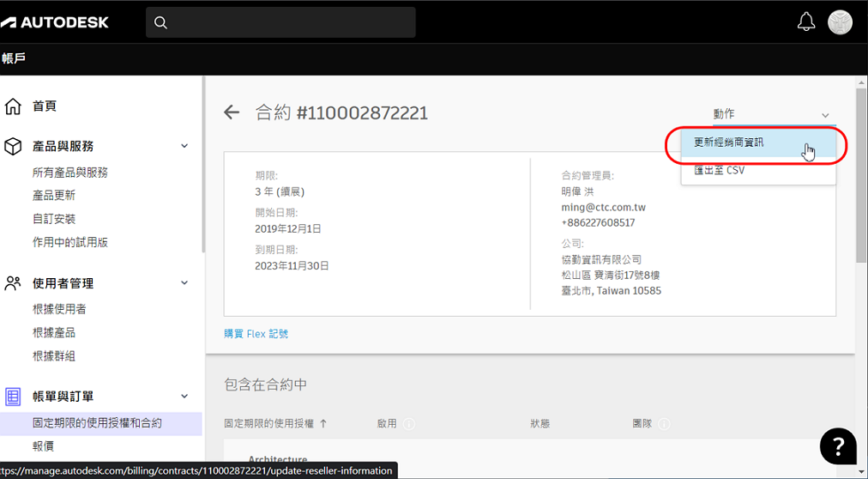Click the info icon next to 團隊
The width and height of the screenshot is (868, 479).
(x=664, y=424)
